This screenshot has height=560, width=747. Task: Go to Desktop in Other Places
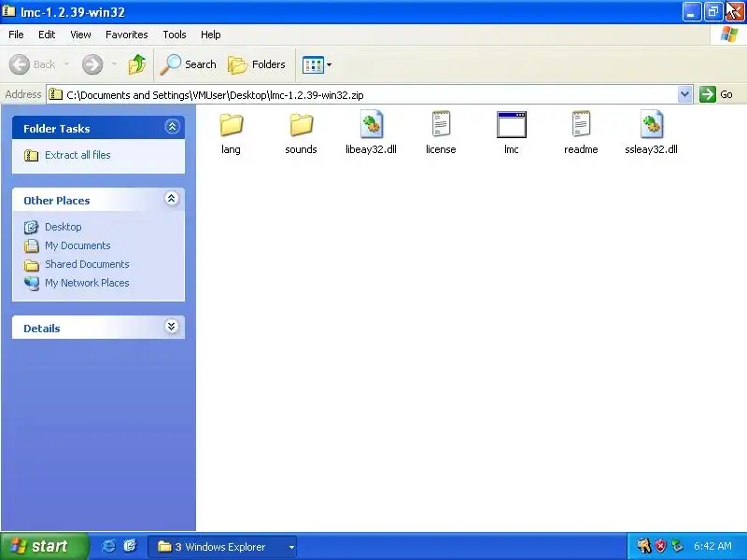63,227
